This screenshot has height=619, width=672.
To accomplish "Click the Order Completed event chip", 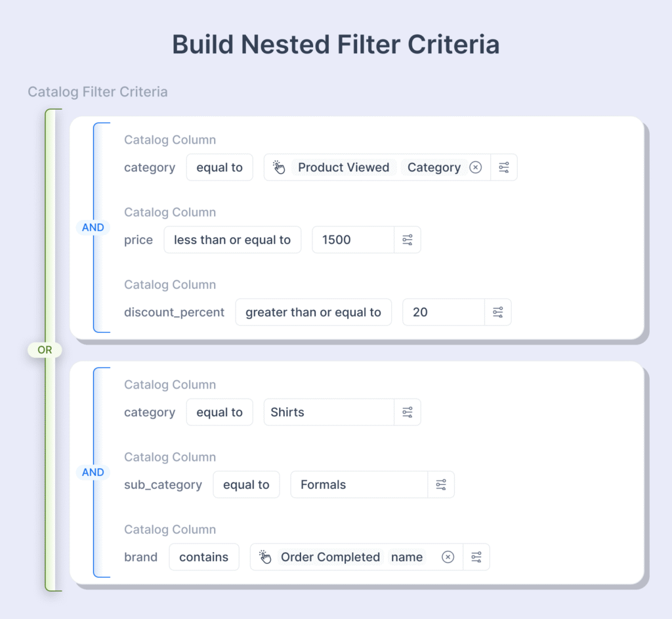I will tap(330, 557).
